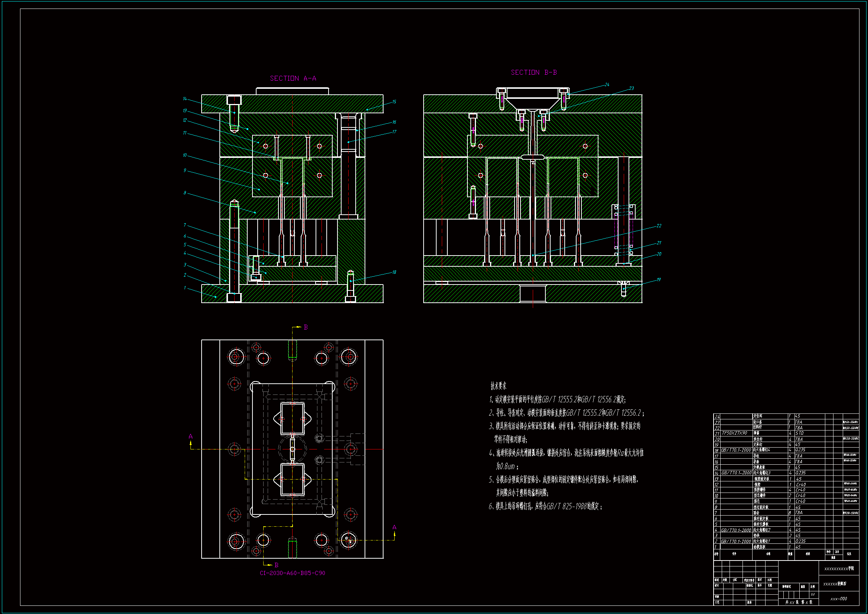
Task: Click the 1:1 scale cell in title block
Action: (813, 595)
